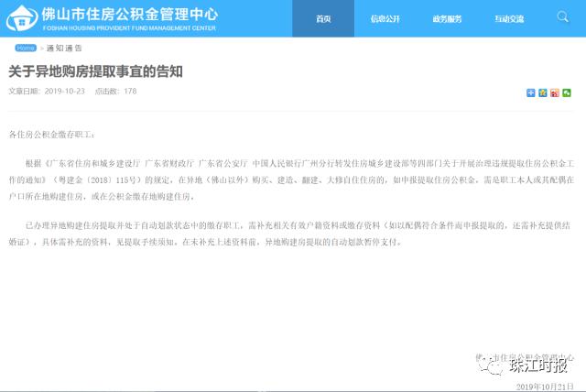
Task: Share via the green WeChat icon
Action: [567, 93]
